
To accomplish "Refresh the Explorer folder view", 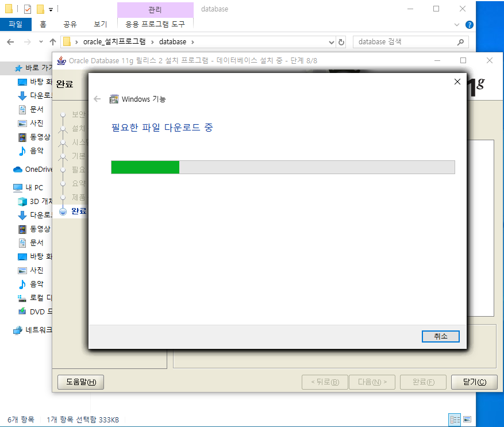I will click(341, 42).
